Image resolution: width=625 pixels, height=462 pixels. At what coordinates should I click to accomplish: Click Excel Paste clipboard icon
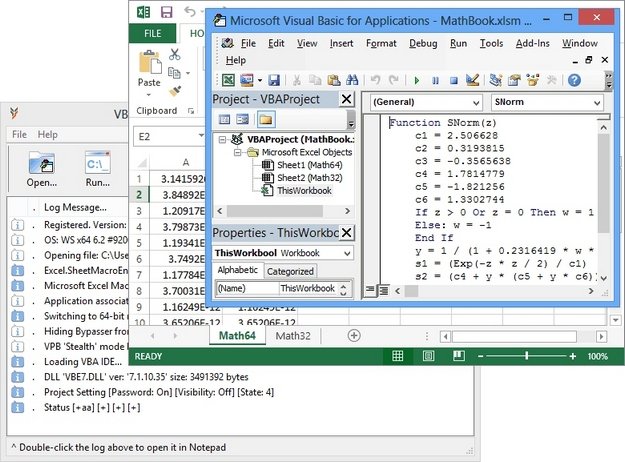pos(149,63)
